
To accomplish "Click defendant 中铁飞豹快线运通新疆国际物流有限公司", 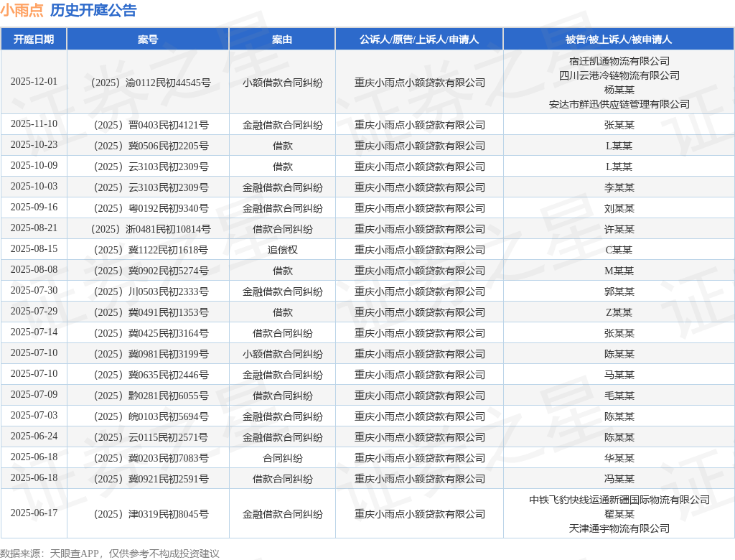I will (x=619, y=500).
